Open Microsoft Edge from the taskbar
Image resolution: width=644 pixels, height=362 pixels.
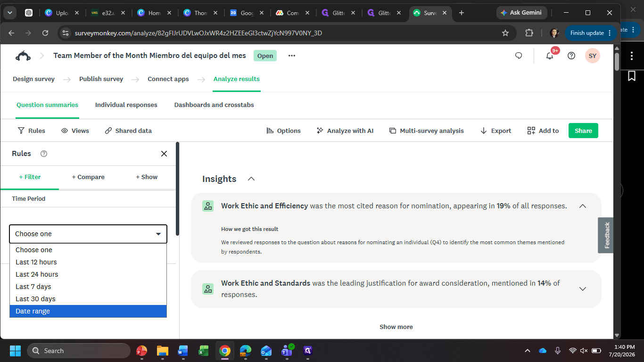point(246,351)
